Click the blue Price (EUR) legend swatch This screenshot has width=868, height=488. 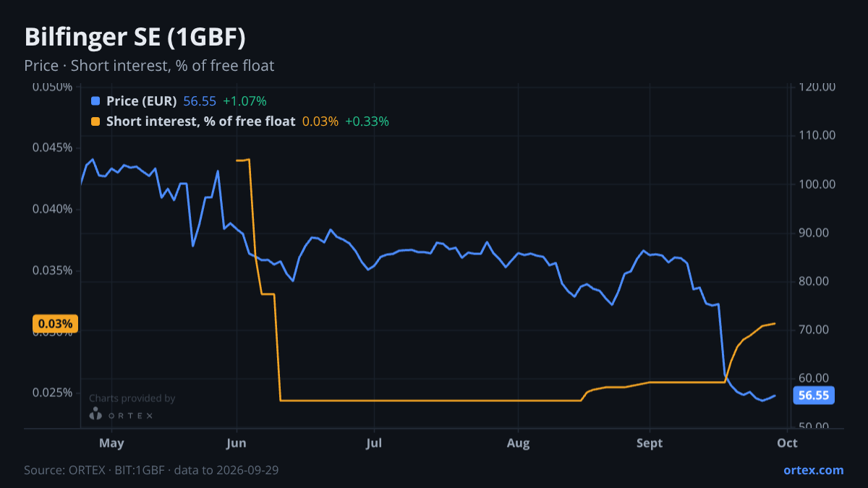coord(95,101)
